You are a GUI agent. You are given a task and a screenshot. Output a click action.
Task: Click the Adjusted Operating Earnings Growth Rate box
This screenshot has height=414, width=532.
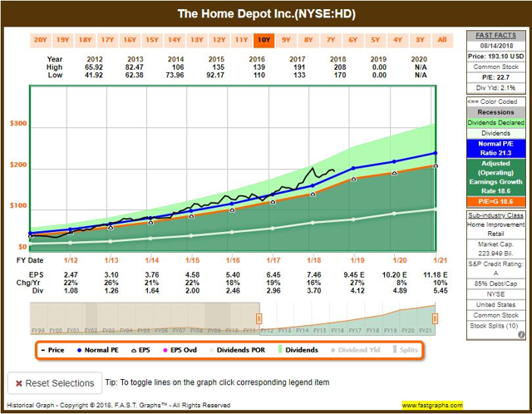495,177
